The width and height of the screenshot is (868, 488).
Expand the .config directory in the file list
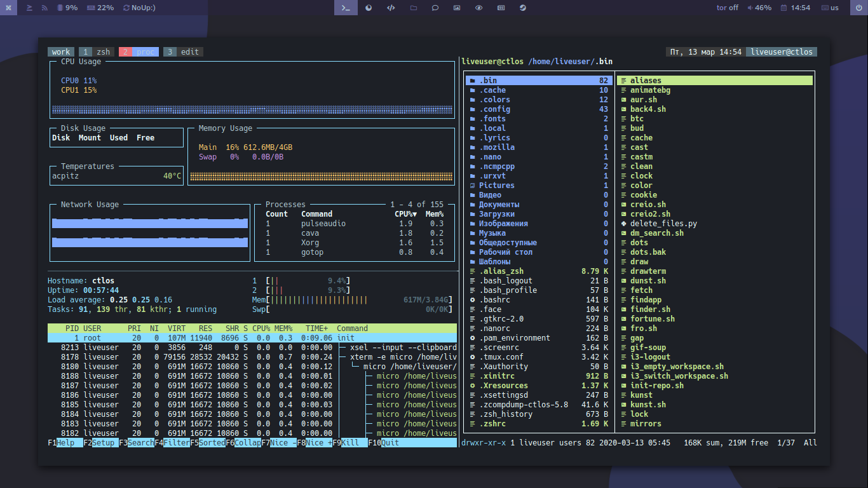496,109
